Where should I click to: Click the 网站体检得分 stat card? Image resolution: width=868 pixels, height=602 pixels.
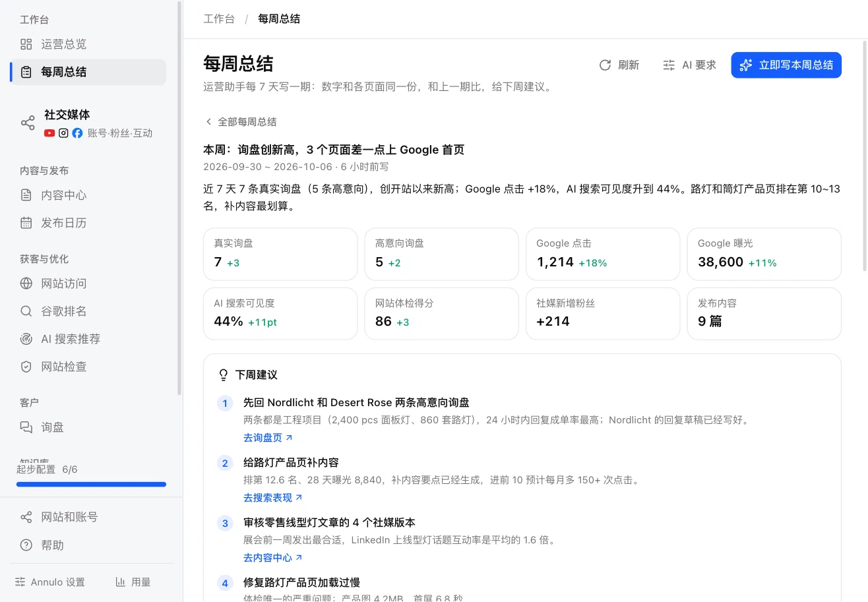(x=442, y=314)
